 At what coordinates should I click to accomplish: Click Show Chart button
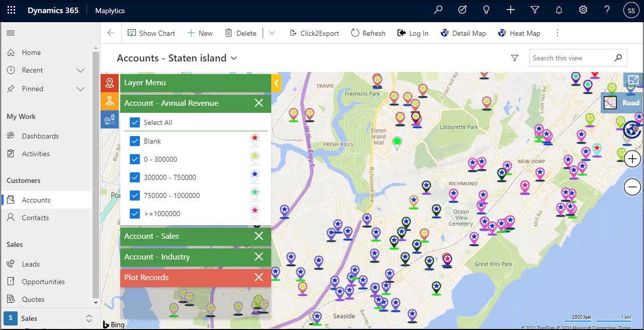point(151,33)
